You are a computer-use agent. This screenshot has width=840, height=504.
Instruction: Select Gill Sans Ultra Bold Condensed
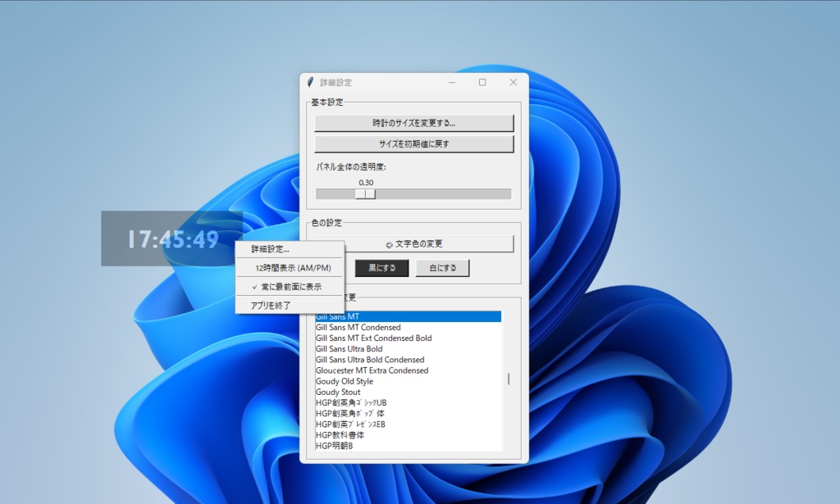coord(409,360)
